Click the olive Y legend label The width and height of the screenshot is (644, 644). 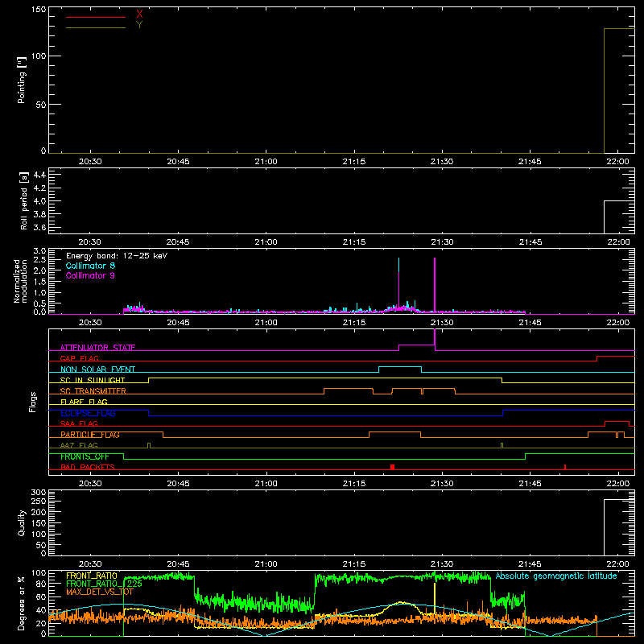coord(139,25)
